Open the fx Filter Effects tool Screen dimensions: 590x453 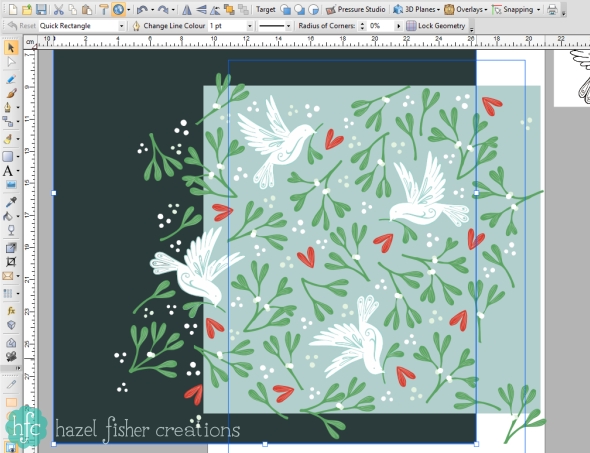click(11, 311)
